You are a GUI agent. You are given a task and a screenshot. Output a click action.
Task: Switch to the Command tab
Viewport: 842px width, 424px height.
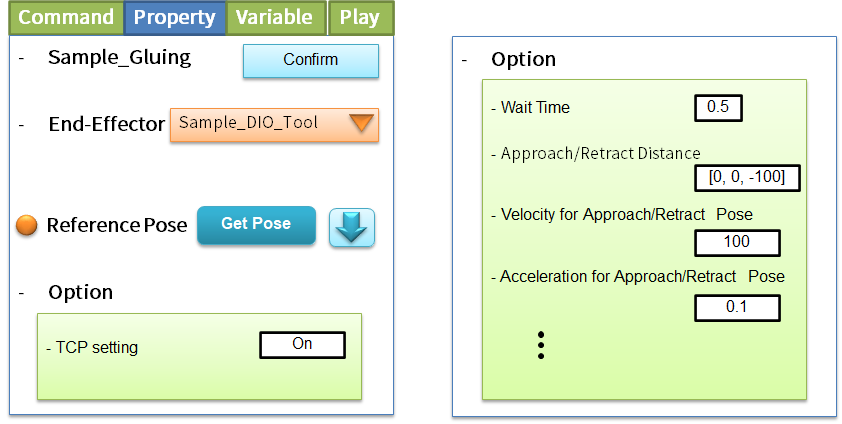tap(66, 17)
